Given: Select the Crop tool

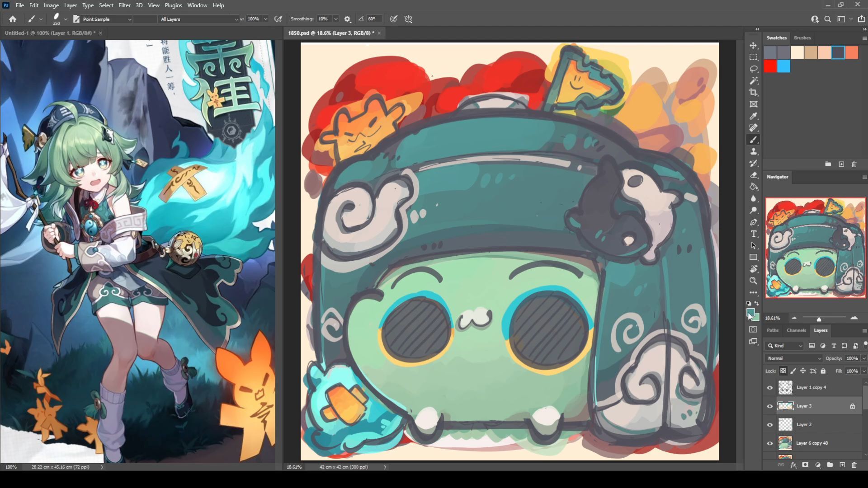Looking at the screenshot, I should pyautogui.click(x=753, y=93).
